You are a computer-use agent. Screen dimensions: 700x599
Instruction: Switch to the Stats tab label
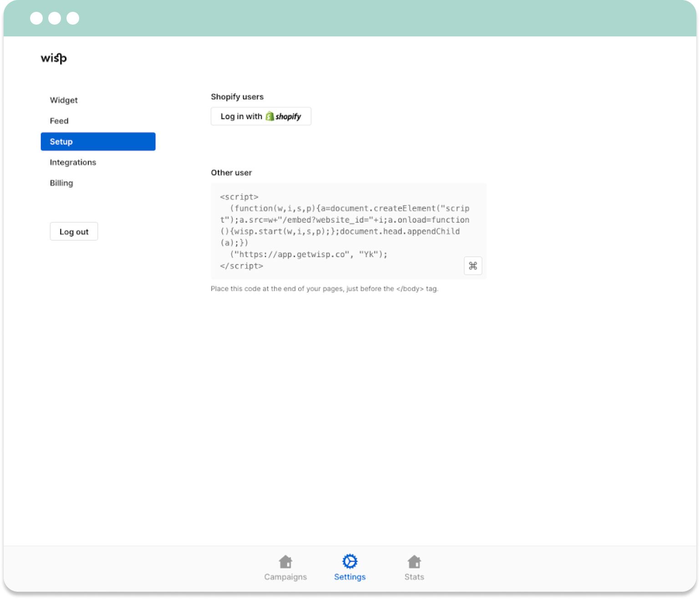pos(414,577)
